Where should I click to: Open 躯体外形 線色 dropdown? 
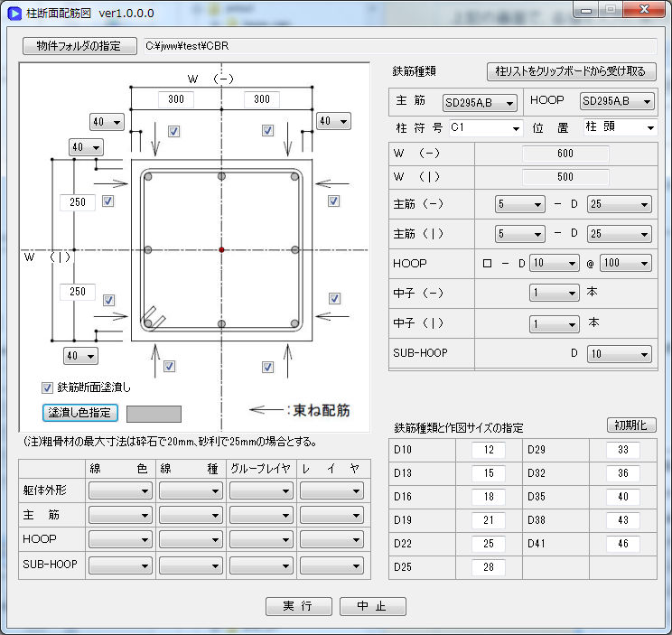[x=120, y=490]
